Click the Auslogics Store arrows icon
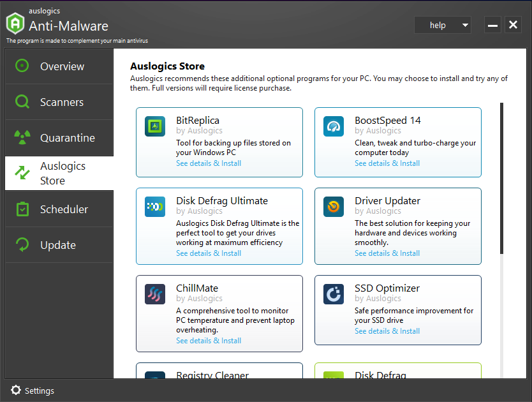 point(22,173)
